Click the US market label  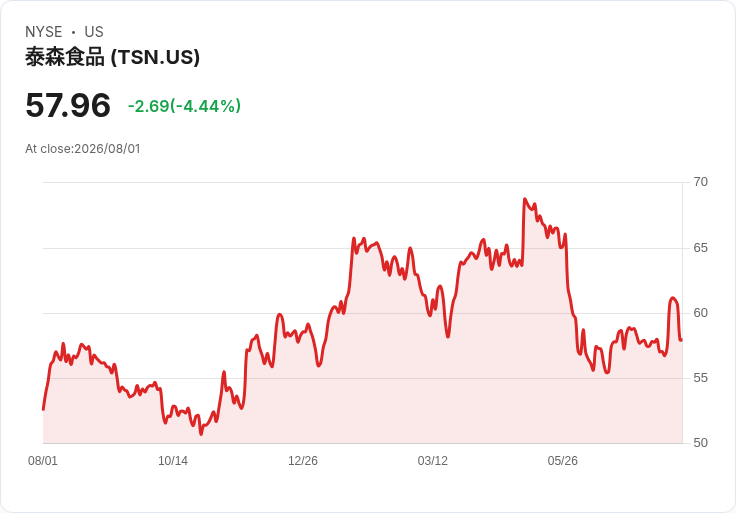pos(94,32)
